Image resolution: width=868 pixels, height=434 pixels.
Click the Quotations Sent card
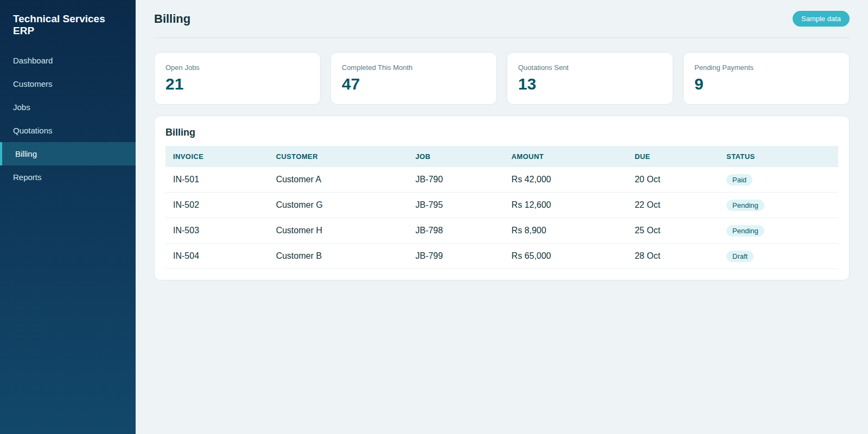pyautogui.click(x=590, y=79)
